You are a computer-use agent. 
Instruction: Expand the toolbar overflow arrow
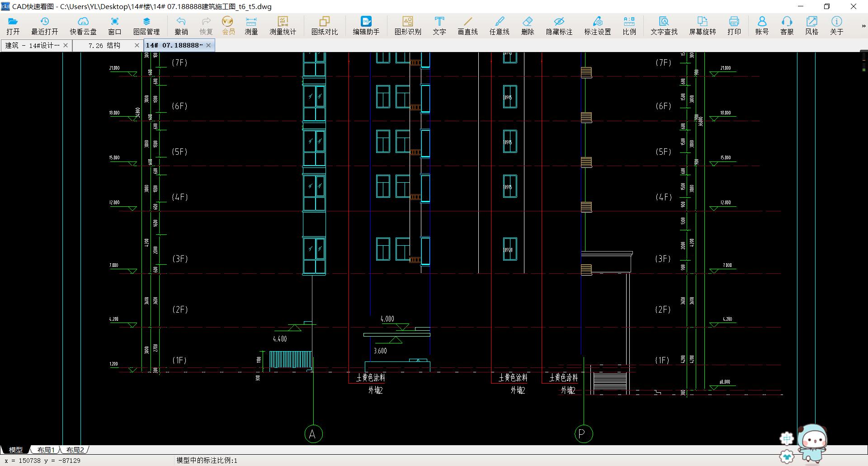point(863,26)
